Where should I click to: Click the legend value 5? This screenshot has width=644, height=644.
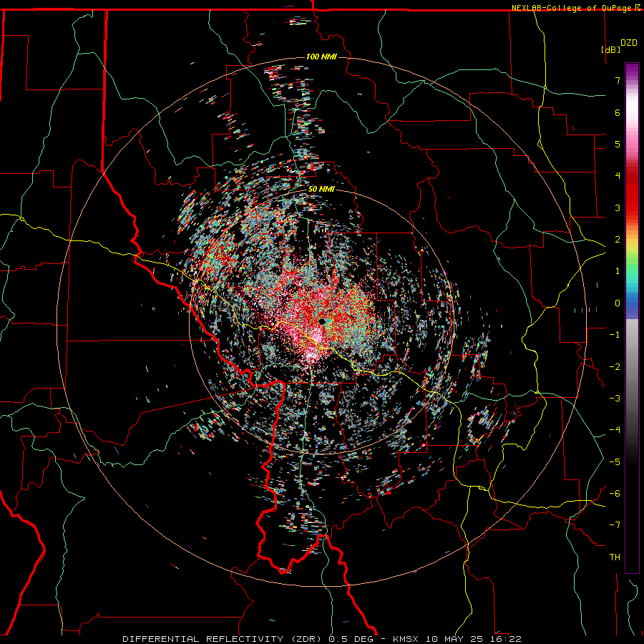coord(618,144)
